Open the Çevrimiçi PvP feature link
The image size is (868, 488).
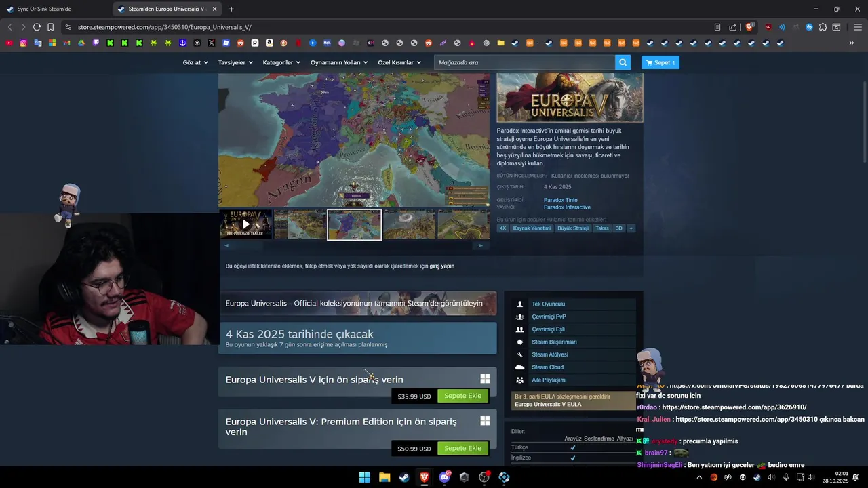[549, 317]
